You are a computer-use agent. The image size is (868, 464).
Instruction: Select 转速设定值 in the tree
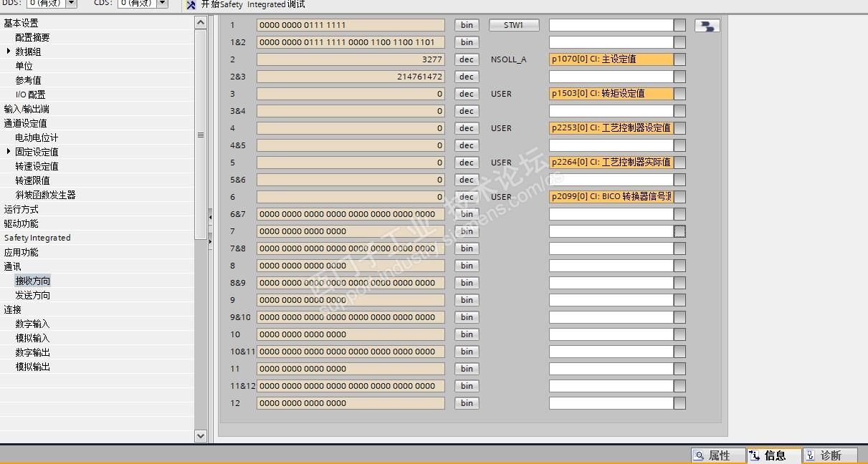[37, 166]
